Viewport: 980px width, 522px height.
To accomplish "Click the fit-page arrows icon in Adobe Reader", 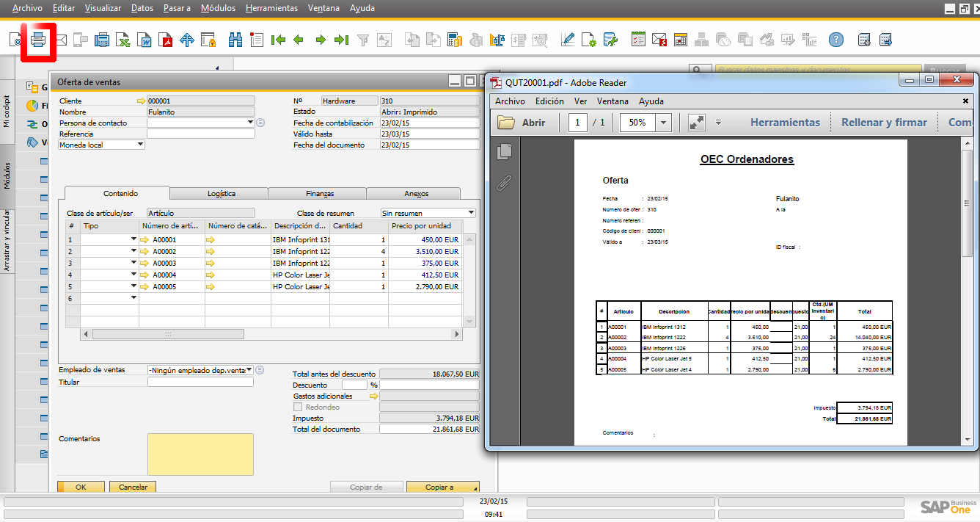I will pyautogui.click(x=696, y=123).
